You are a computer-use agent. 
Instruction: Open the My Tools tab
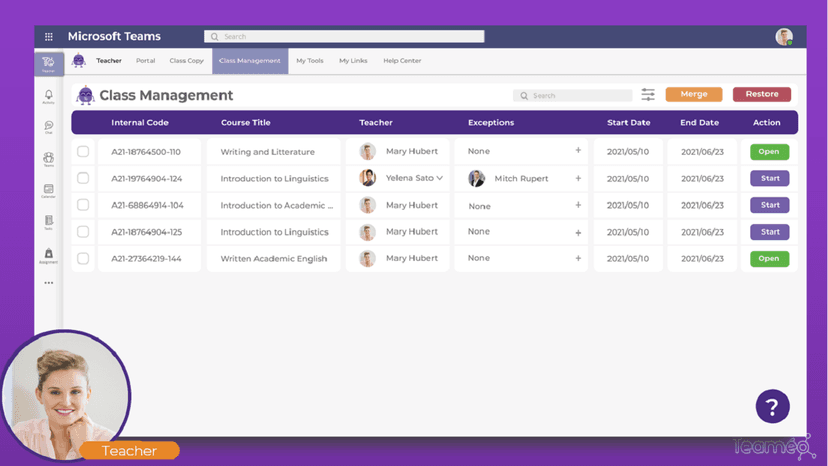tap(309, 61)
